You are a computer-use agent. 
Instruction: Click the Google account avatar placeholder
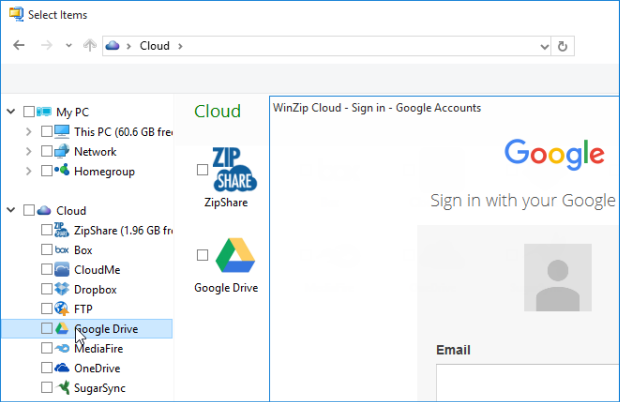pyautogui.click(x=558, y=277)
